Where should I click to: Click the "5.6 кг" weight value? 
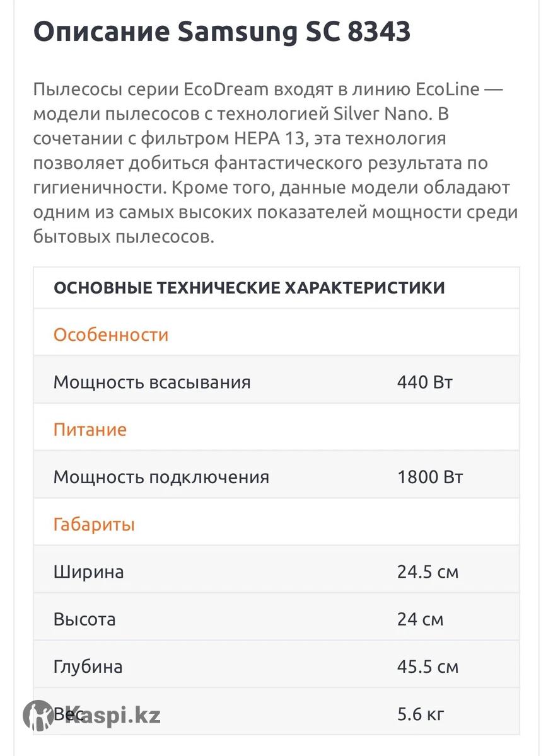click(x=421, y=714)
